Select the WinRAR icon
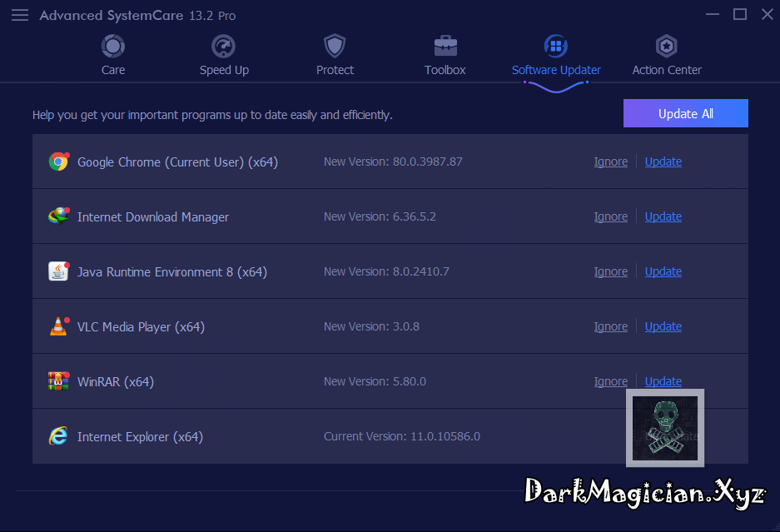The height and width of the screenshot is (532, 780). 59,381
